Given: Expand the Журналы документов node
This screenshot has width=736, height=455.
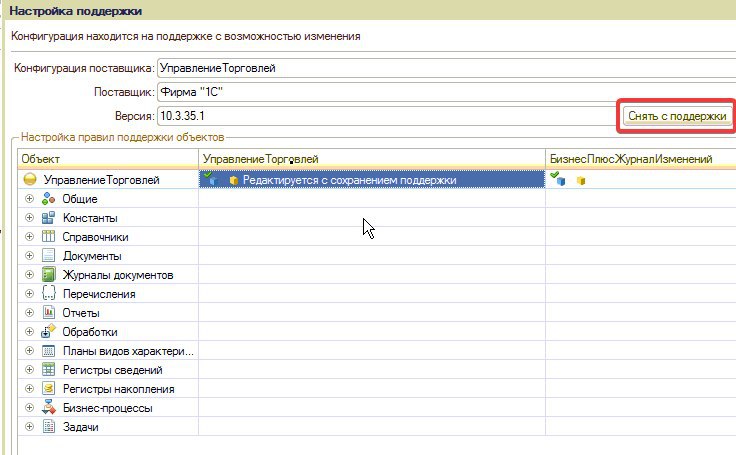Looking at the screenshot, I should 29,274.
